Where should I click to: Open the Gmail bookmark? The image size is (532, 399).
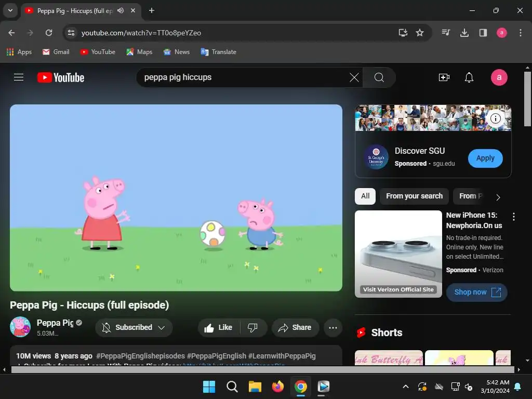pyautogui.click(x=56, y=52)
